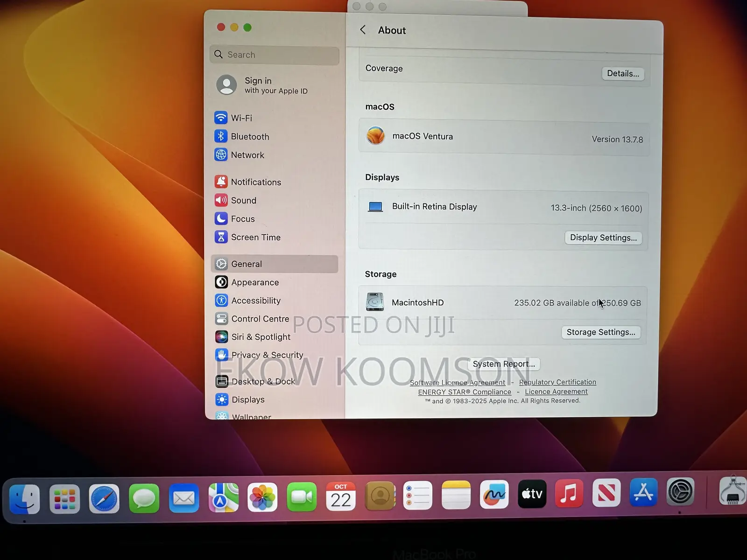This screenshot has height=560, width=747.
Task: Open News app in the Dock
Action: point(606,493)
